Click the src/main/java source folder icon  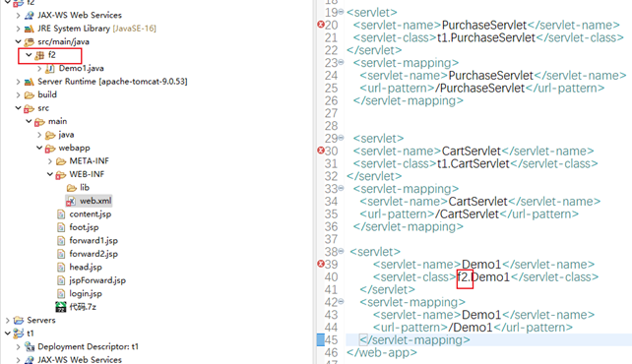click(29, 42)
